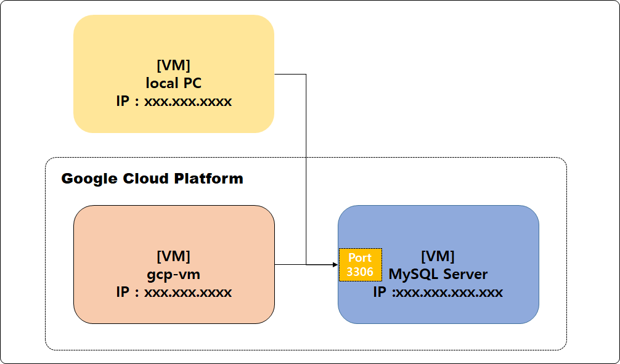Click the "Google Cloud Platform" heading

(x=152, y=178)
